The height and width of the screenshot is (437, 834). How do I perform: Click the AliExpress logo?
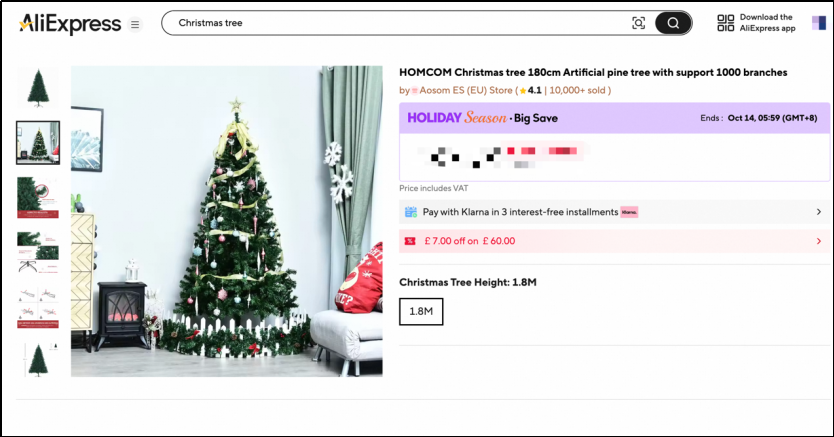(x=70, y=24)
